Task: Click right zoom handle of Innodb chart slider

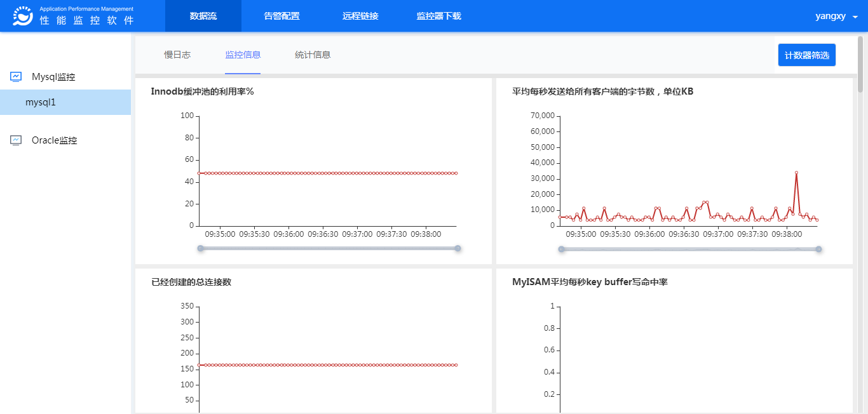Action: coord(458,248)
